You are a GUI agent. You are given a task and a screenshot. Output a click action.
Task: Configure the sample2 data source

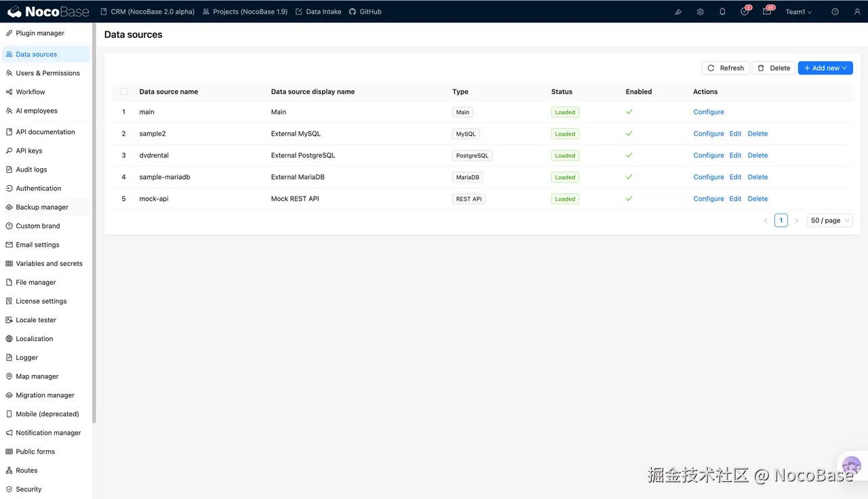point(709,134)
